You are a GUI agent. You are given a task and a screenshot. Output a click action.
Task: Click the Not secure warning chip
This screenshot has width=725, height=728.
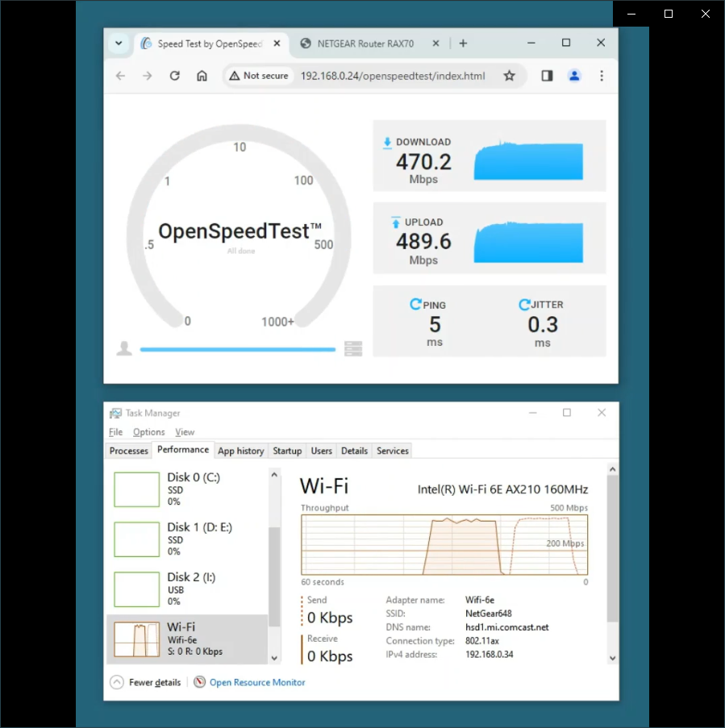tap(259, 76)
